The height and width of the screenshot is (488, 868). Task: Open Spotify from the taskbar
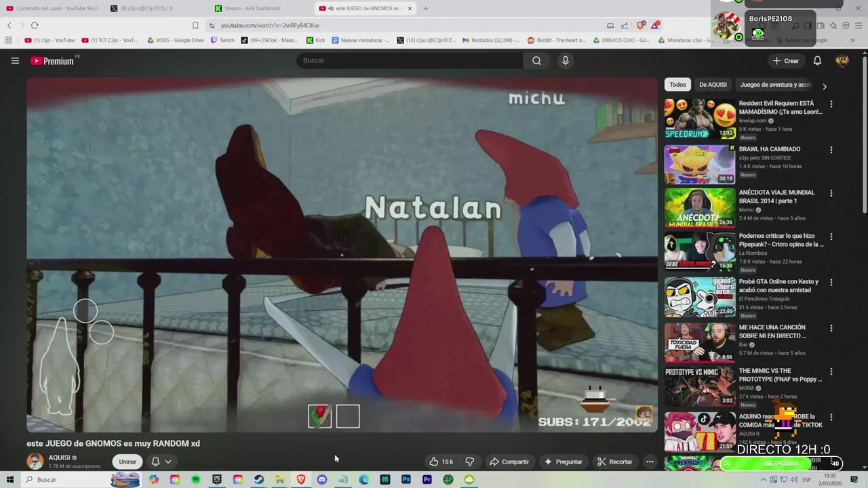click(x=196, y=479)
